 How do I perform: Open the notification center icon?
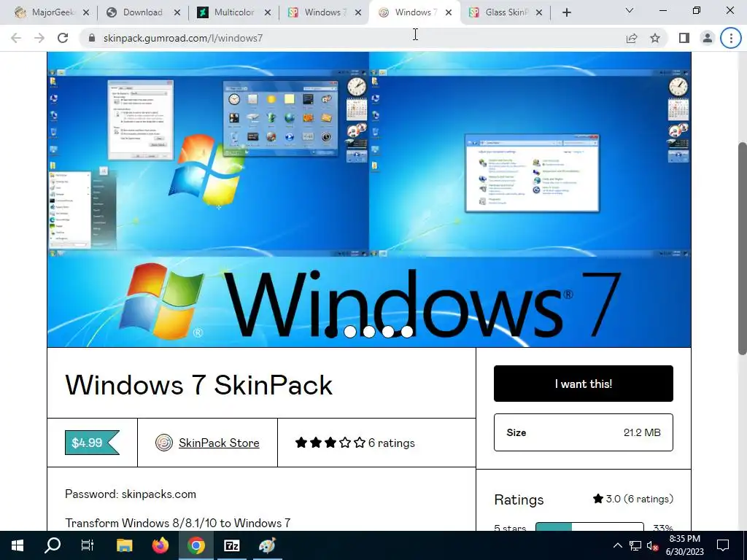(x=723, y=545)
